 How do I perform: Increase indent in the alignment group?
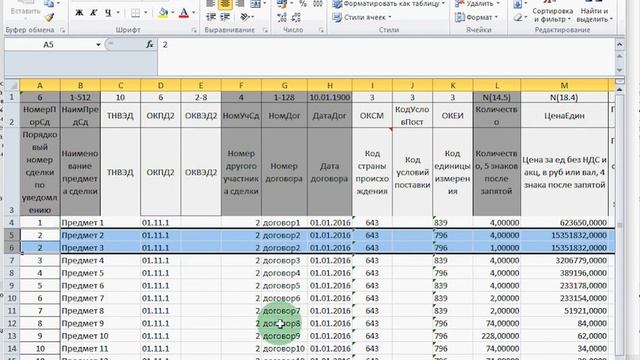225,17
